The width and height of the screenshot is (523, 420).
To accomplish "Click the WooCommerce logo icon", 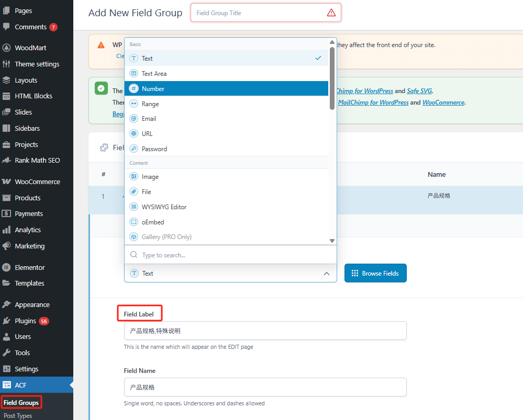I will (6, 181).
